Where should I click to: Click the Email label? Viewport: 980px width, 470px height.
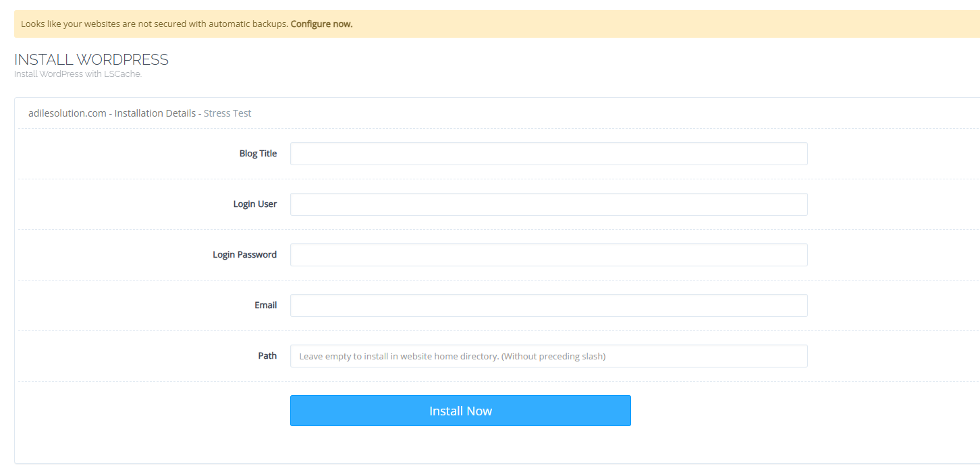point(266,305)
